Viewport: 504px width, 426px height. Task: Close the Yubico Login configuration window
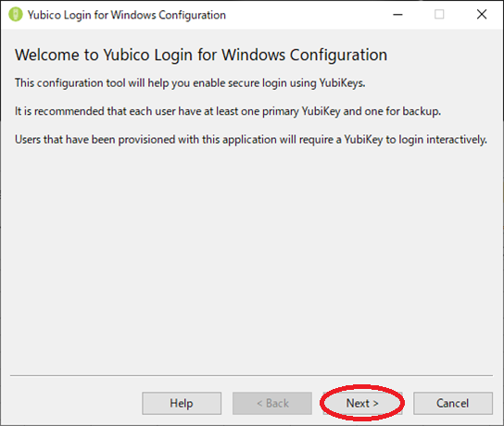point(482,15)
